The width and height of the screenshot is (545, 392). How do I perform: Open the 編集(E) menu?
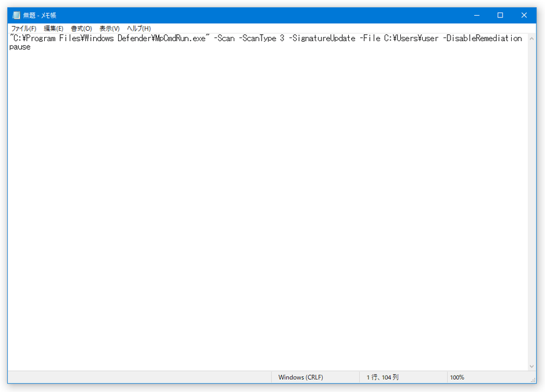(53, 28)
